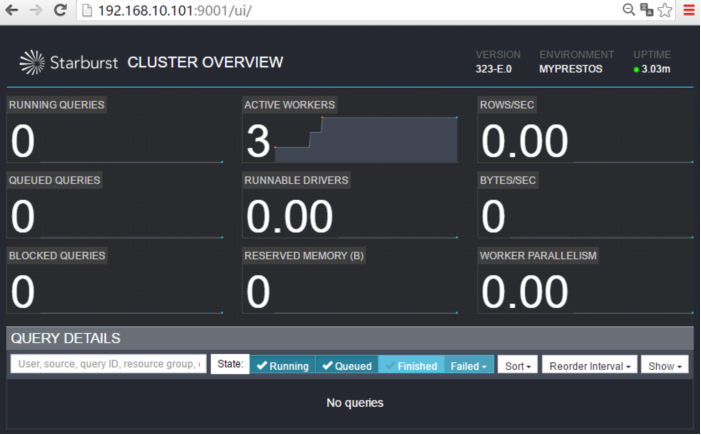Viewport: 701px width, 435px height.
Task: Click the browser forward arrow
Action: click(x=36, y=10)
